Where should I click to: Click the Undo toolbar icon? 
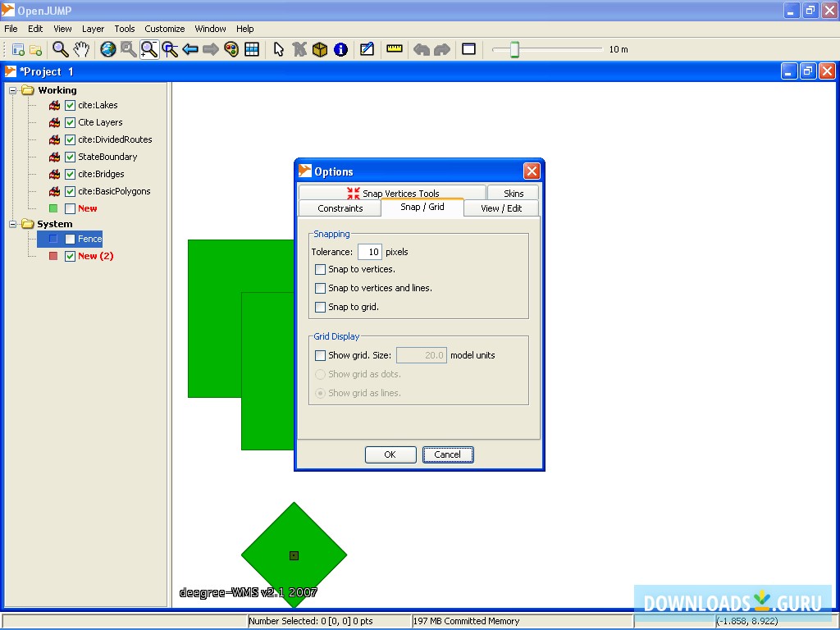[x=422, y=49]
